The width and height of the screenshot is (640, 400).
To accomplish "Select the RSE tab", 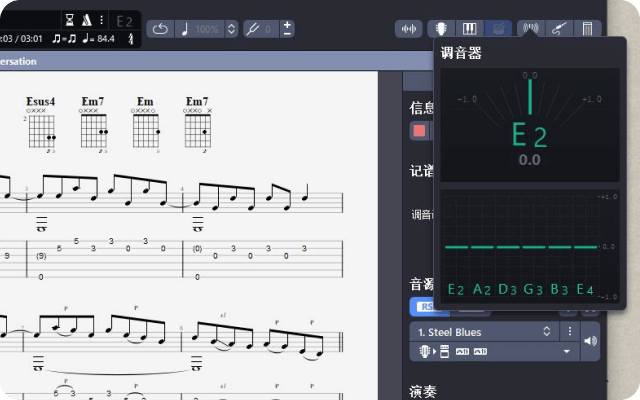I will 424,306.
